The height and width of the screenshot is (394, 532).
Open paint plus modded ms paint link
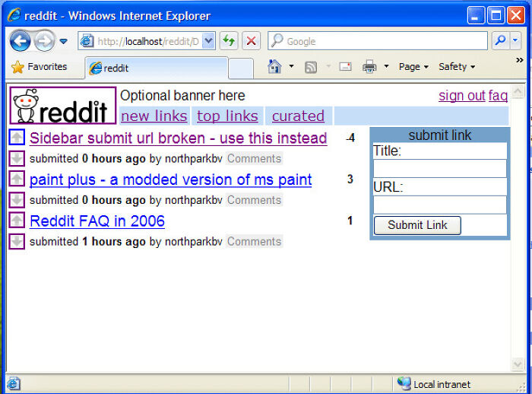point(171,180)
